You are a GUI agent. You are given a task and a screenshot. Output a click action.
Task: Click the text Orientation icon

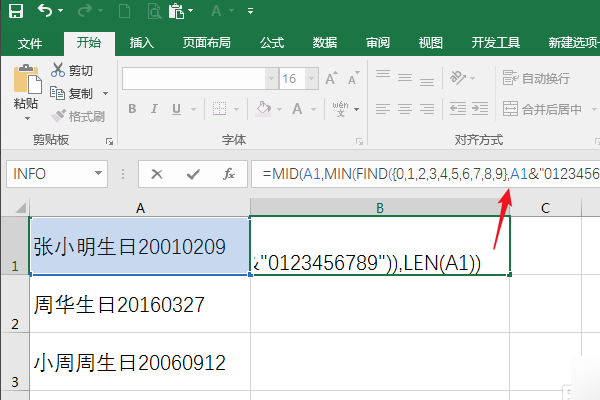click(x=458, y=78)
